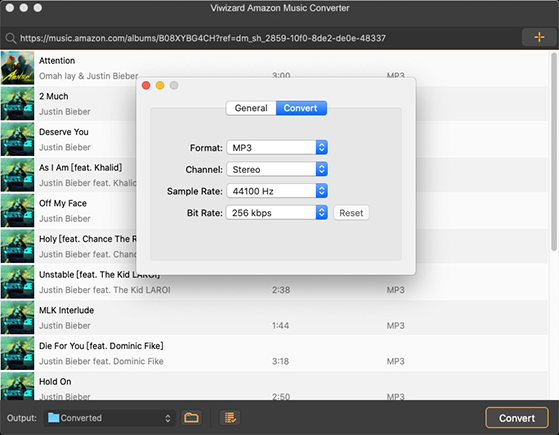
Task: Select the MLK Interlude song title
Action: pos(66,310)
